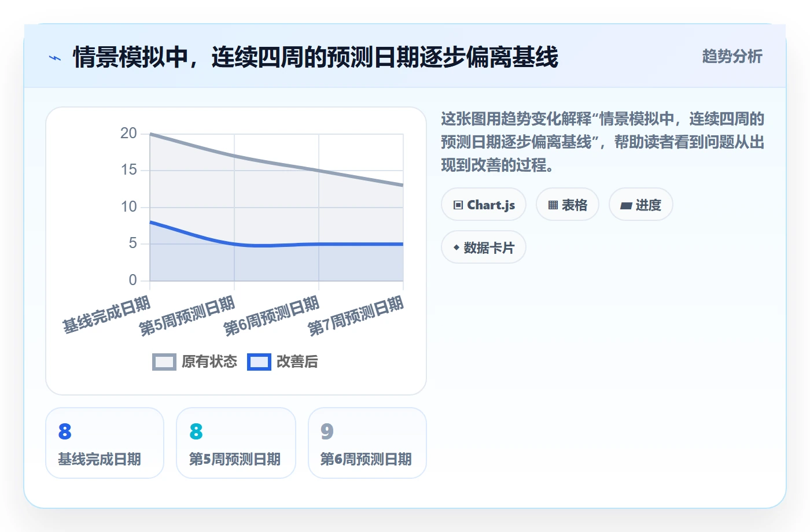The width and height of the screenshot is (810, 532).
Task: Click the bar icon in 进度 chip
Action: click(x=626, y=205)
